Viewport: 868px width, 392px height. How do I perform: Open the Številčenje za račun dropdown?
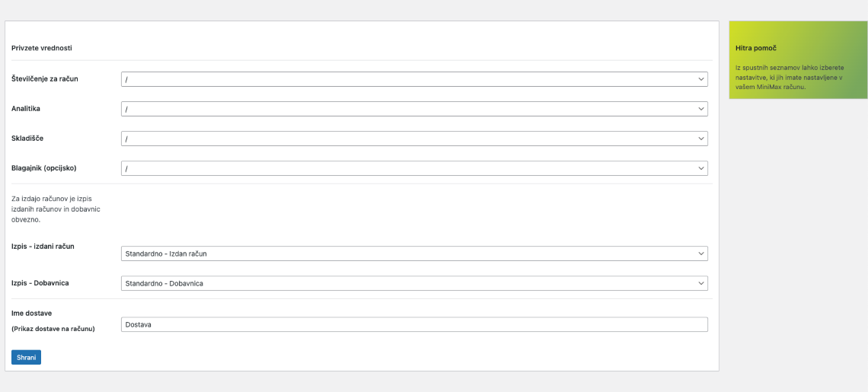(414, 79)
